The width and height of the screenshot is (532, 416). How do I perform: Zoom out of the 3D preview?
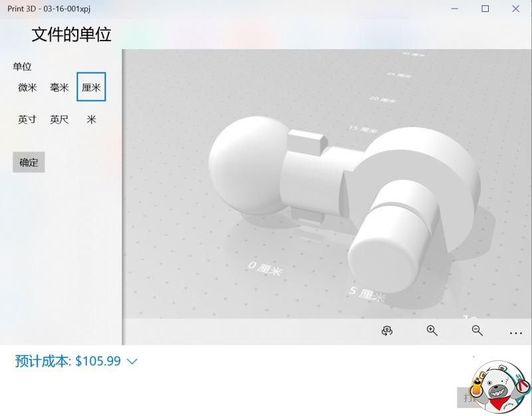click(x=477, y=330)
